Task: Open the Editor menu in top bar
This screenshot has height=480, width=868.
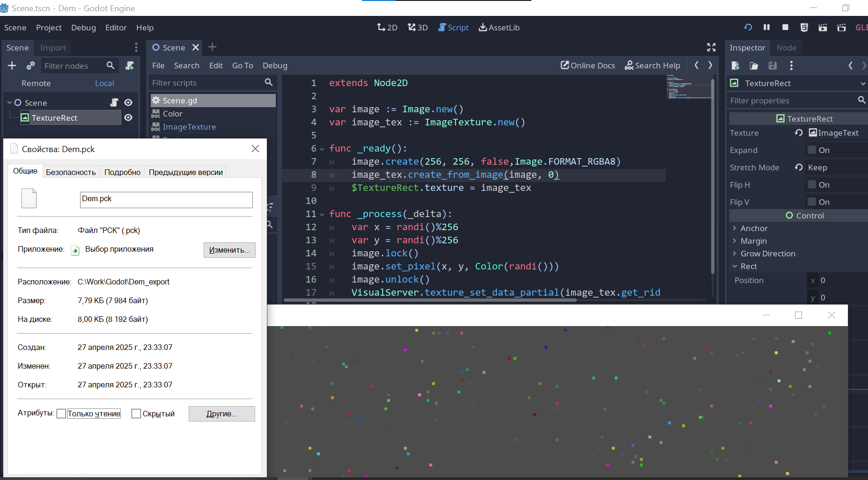Action: click(116, 28)
